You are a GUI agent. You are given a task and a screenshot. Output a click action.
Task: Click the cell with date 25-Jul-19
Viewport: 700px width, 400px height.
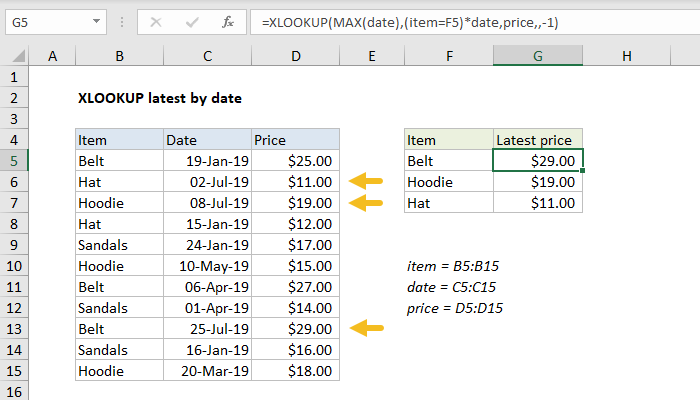coord(206,328)
